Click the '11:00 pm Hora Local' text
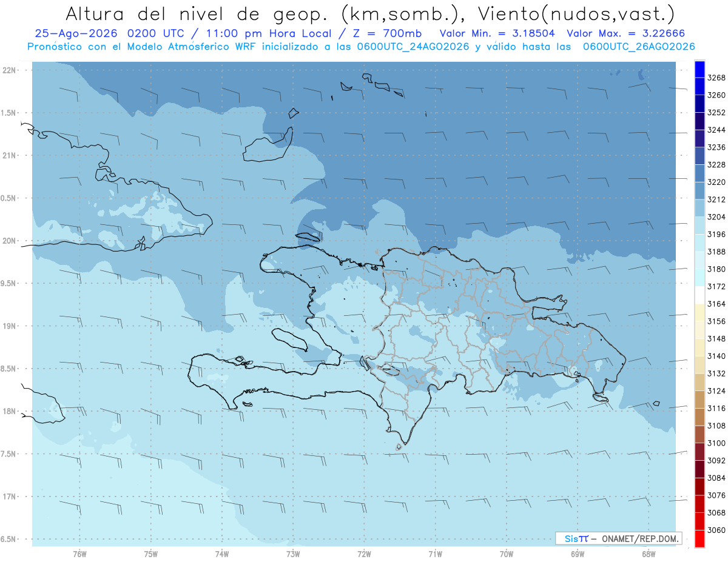The image size is (728, 562). pos(270,33)
